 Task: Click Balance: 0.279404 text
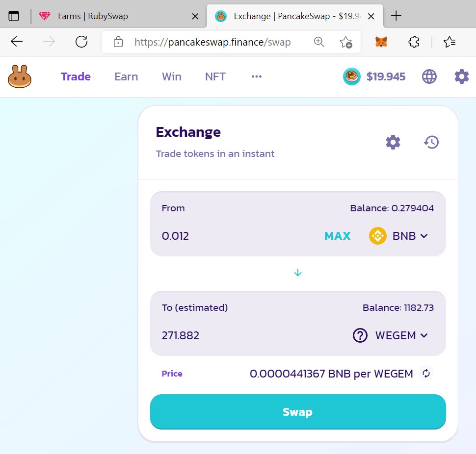pos(392,208)
